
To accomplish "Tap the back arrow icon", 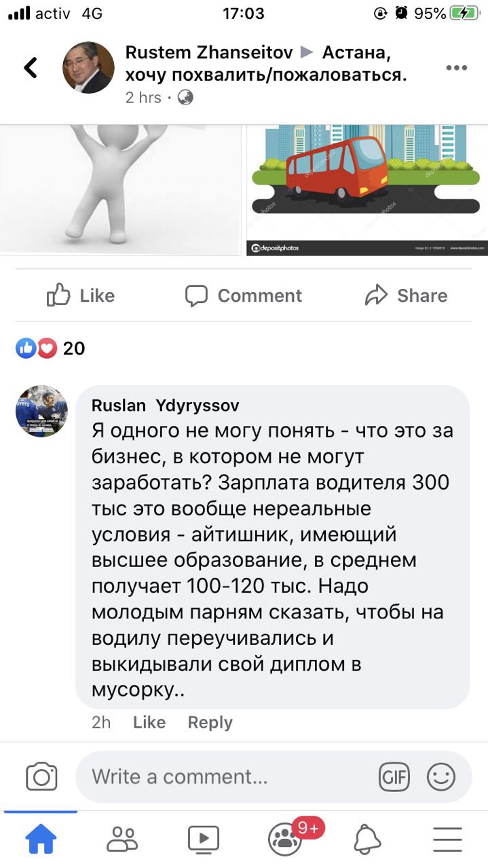I will click(31, 68).
